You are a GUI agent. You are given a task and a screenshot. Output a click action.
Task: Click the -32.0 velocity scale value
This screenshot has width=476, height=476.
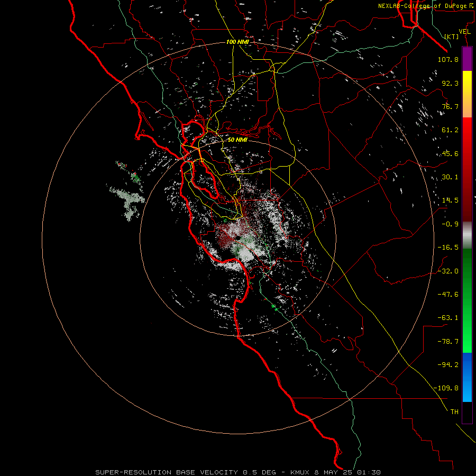(x=448, y=271)
